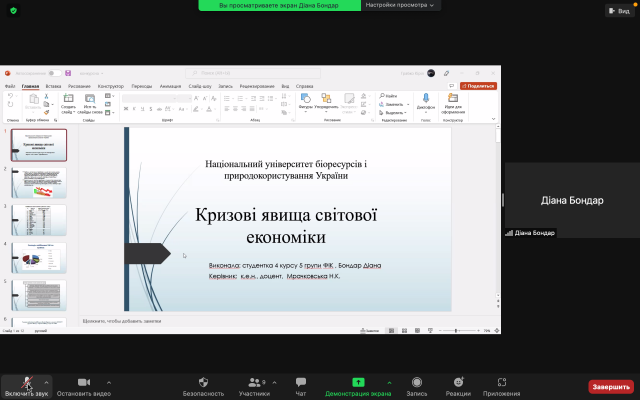Click the Вид view button in Zoom
Image resolution: width=640 pixels, height=400 pixels.
coord(620,11)
